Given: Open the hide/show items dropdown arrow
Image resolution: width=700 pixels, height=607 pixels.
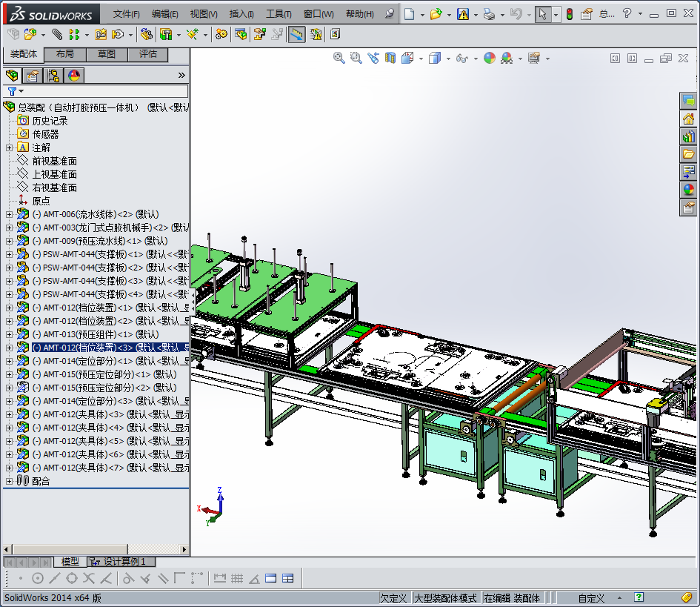Looking at the screenshot, I should coord(476,59).
